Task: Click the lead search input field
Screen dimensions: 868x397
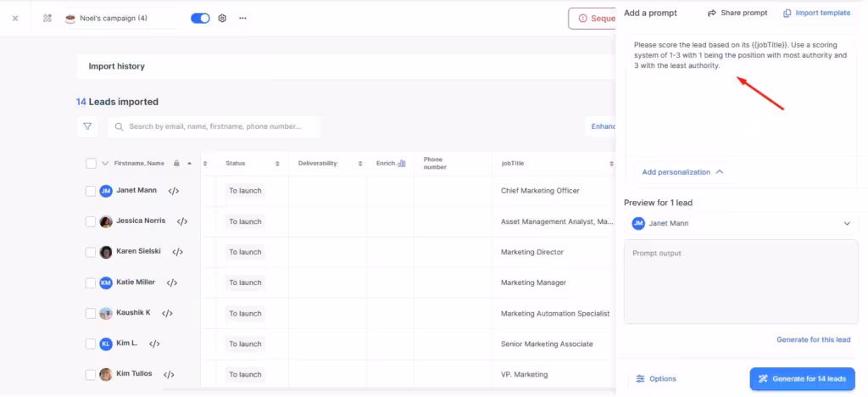Action: 220,126
